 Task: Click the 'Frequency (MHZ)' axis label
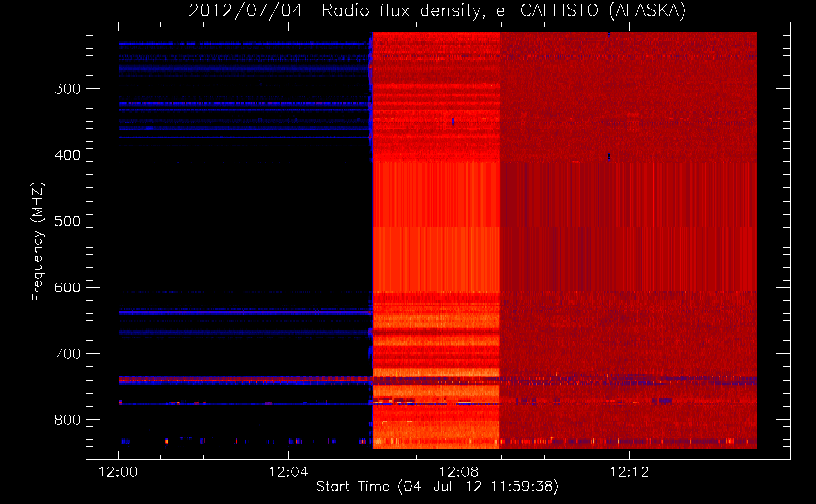(38, 242)
